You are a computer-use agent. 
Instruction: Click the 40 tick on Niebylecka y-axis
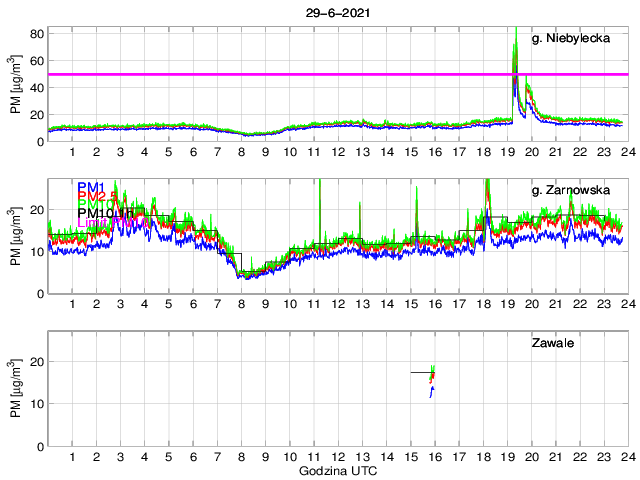tap(37, 88)
